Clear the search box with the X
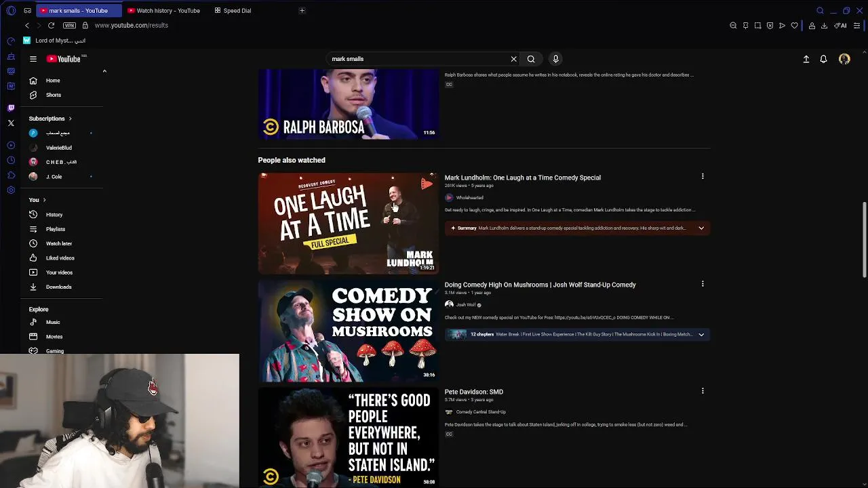The width and height of the screenshot is (868, 488). coord(513,59)
